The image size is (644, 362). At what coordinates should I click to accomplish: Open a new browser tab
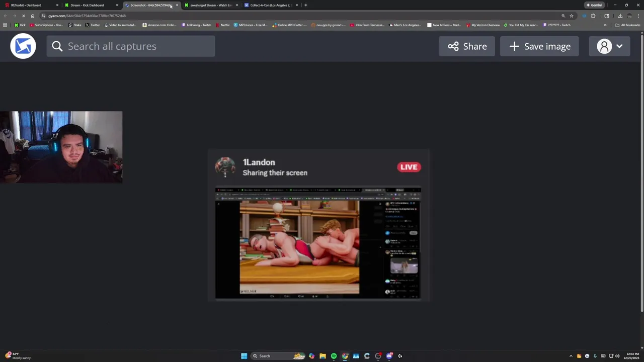306,5
